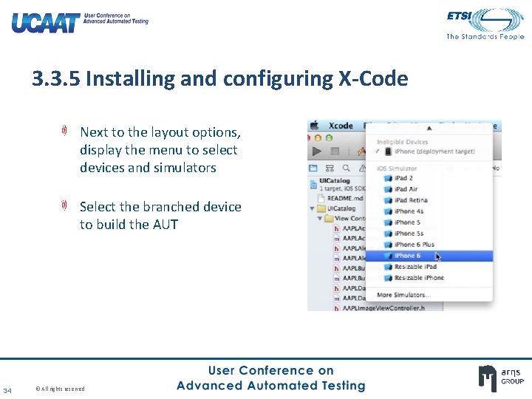The image size is (532, 399).
Task: Open the Xcode menu
Action: pos(341,126)
